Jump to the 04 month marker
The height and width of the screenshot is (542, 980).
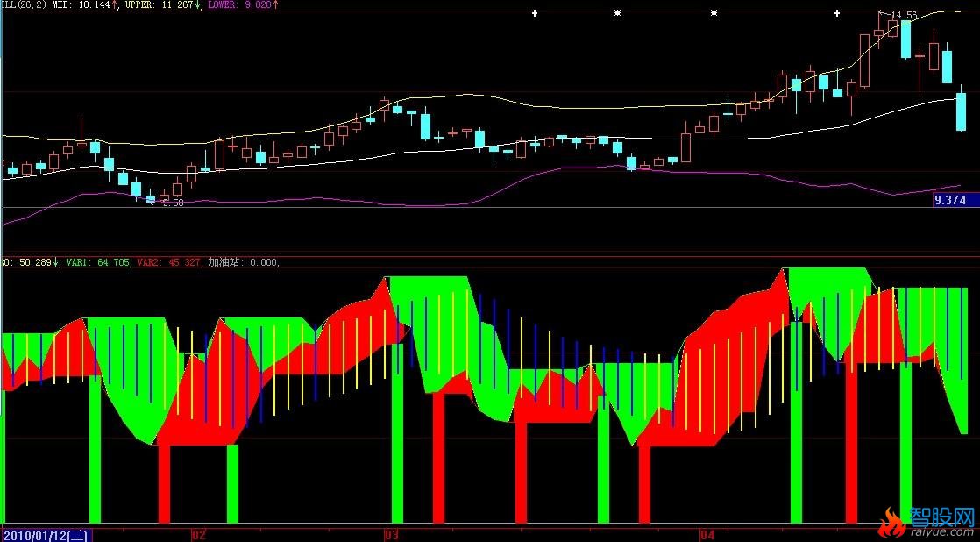coord(708,534)
